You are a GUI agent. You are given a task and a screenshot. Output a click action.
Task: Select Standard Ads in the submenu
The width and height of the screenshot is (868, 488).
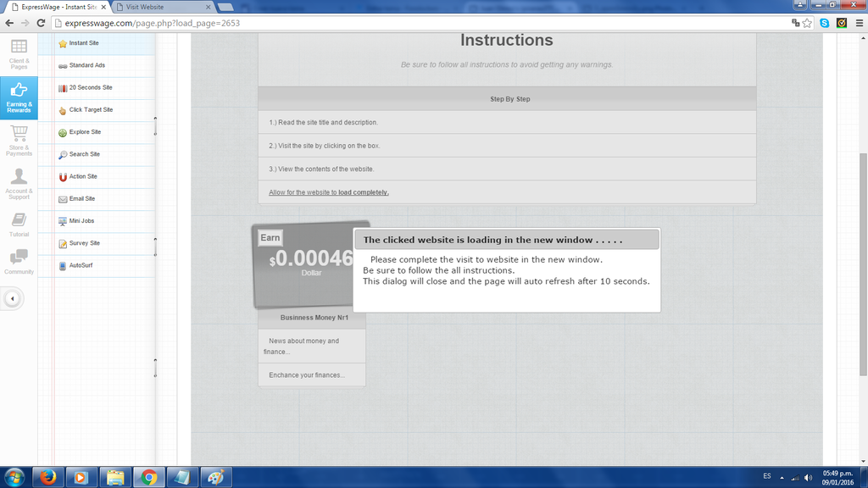coord(87,65)
